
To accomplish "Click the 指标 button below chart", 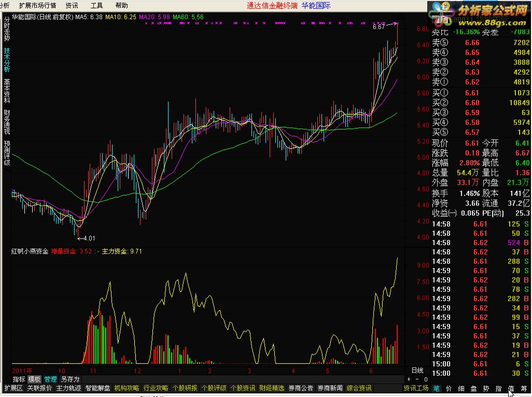I will point(19,379).
